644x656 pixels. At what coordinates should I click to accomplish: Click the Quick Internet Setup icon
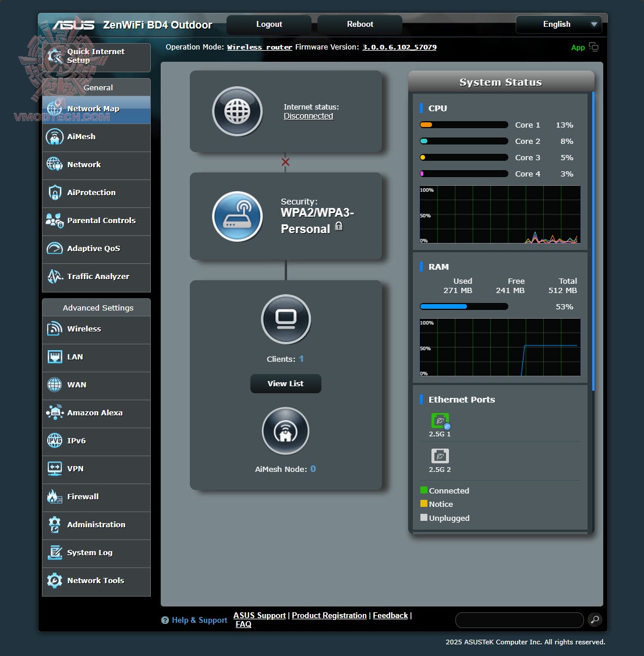click(x=55, y=56)
